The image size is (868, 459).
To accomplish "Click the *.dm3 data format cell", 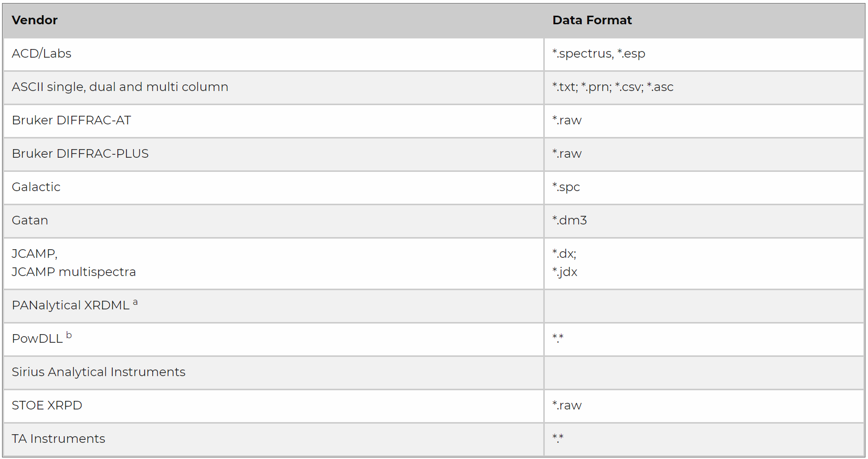I will 570,220.
